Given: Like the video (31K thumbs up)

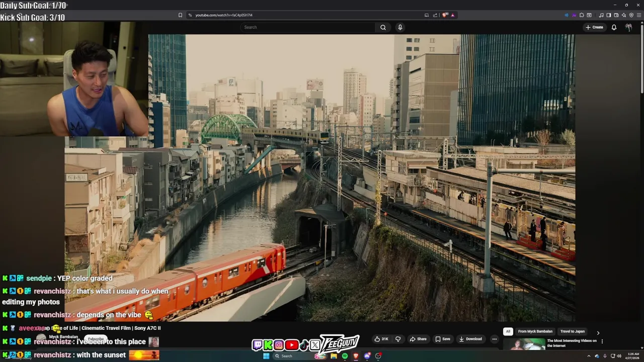Looking at the screenshot, I should (381, 339).
